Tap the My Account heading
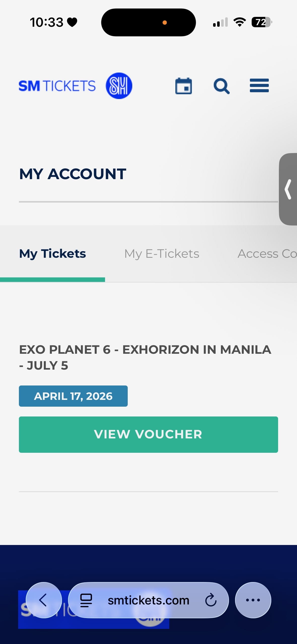Image resolution: width=297 pixels, height=644 pixels. (x=73, y=174)
